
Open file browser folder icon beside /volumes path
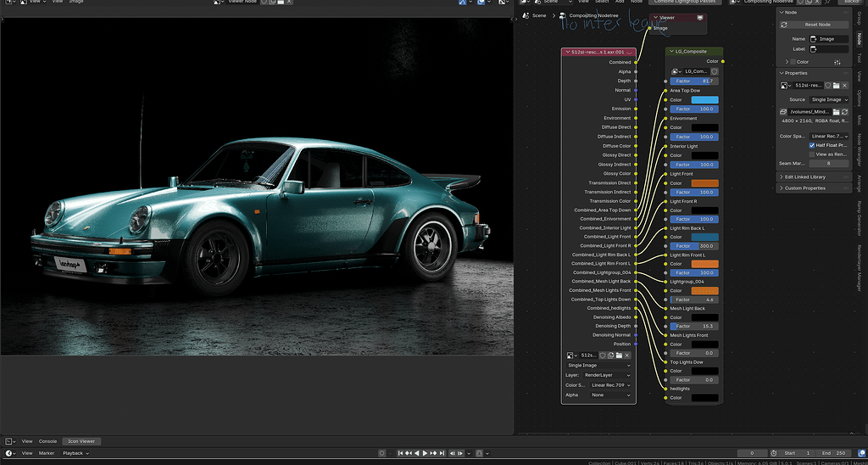pos(837,112)
